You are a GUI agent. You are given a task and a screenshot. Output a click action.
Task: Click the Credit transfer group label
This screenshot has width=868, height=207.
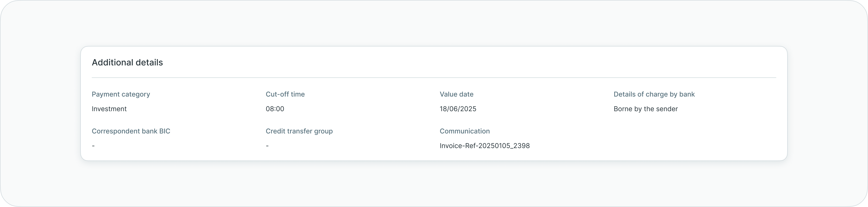pyautogui.click(x=299, y=131)
